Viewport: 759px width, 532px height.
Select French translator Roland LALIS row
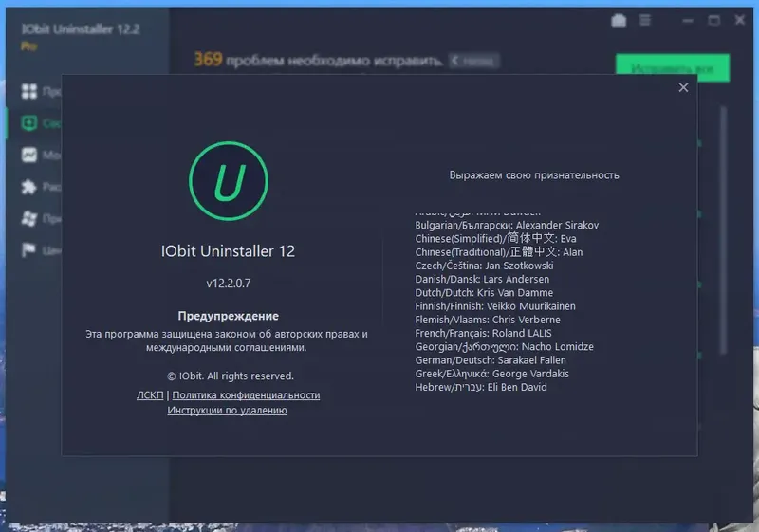click(483, 333)
